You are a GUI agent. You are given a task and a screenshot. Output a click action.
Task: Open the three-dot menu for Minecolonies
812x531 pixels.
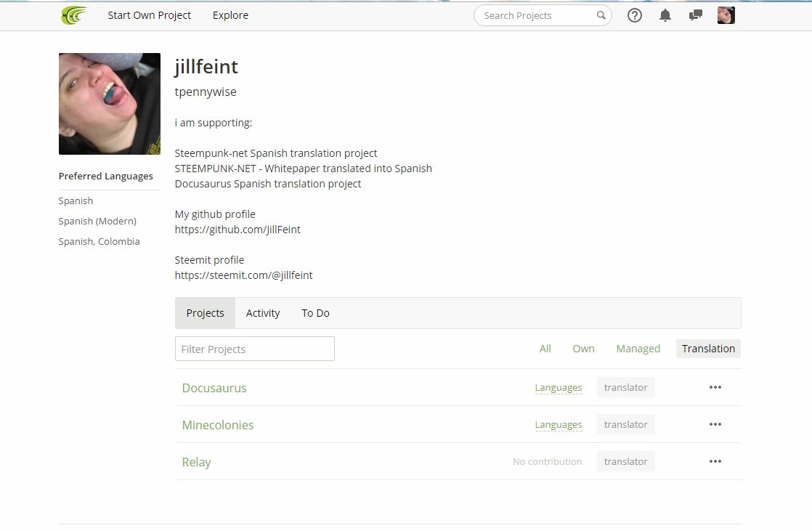click(715, 424)
